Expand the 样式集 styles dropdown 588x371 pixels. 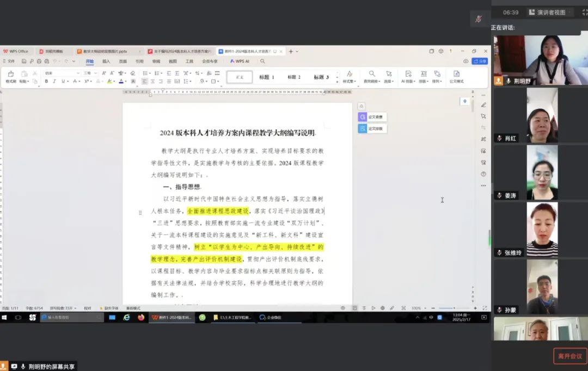pos(349,77)
